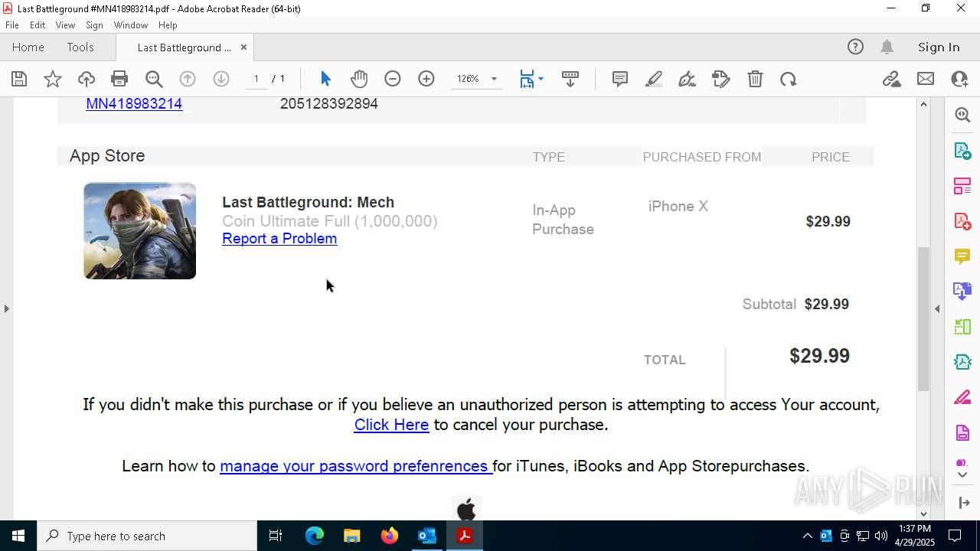Open the Organize Pages tool in right pane
Screen dimensions: 980x551
962,186
